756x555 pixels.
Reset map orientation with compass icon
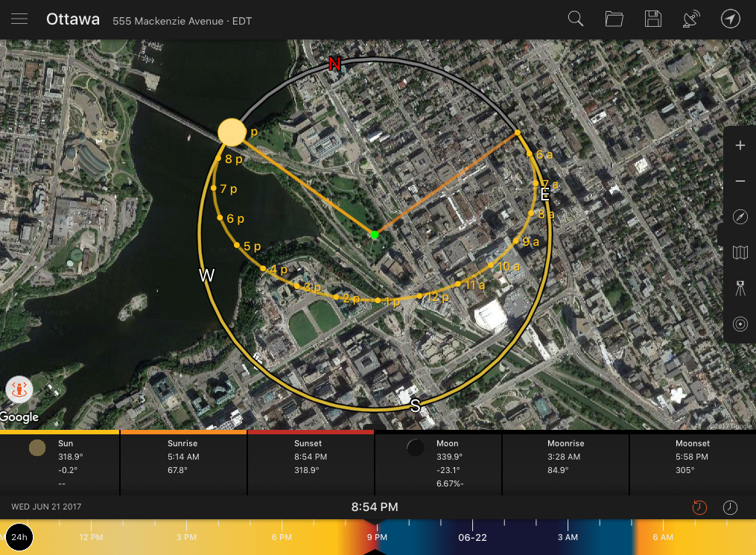(x=740, y=217)
